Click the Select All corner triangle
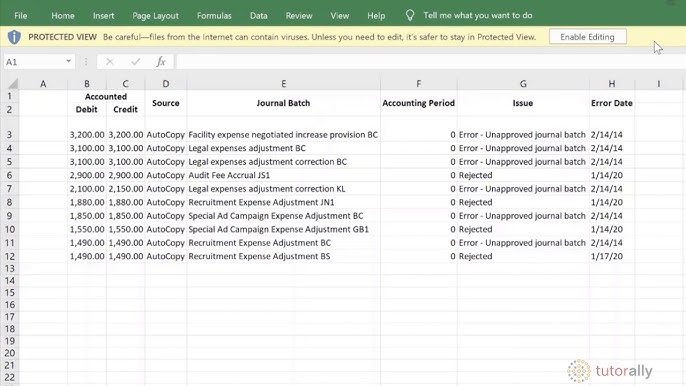 click(x=13, y=84)
